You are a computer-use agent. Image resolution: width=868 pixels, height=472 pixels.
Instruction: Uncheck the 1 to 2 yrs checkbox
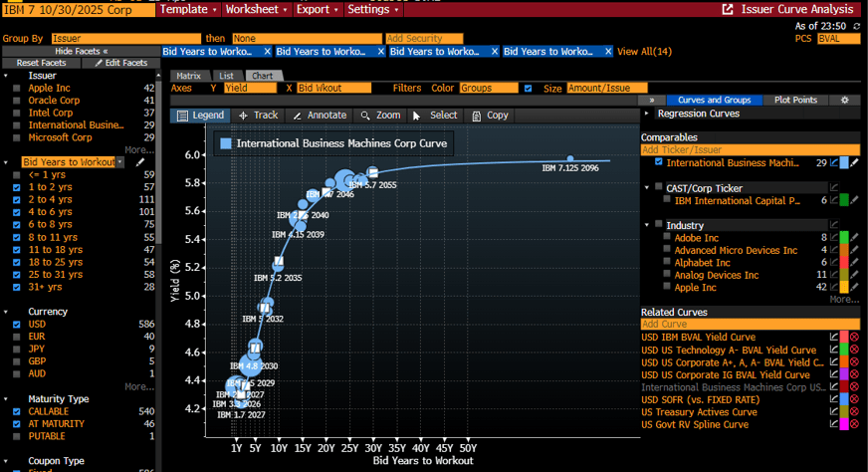17,187
